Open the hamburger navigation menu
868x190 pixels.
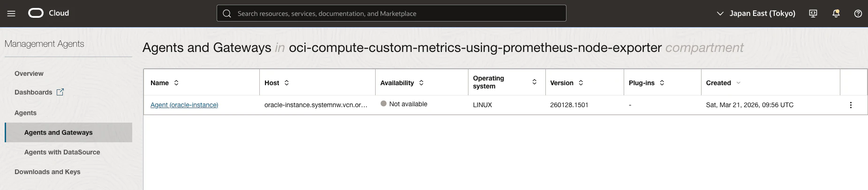click(11, 14)
